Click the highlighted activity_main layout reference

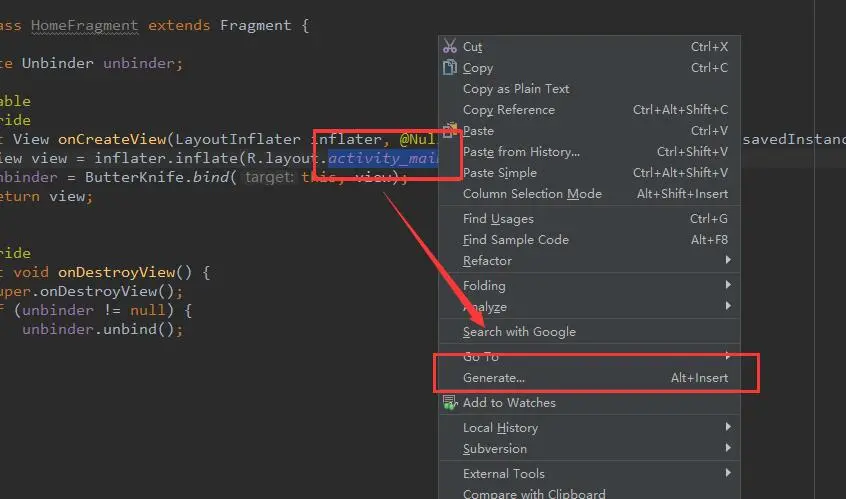pyautogui.click(x=383, y=158)
